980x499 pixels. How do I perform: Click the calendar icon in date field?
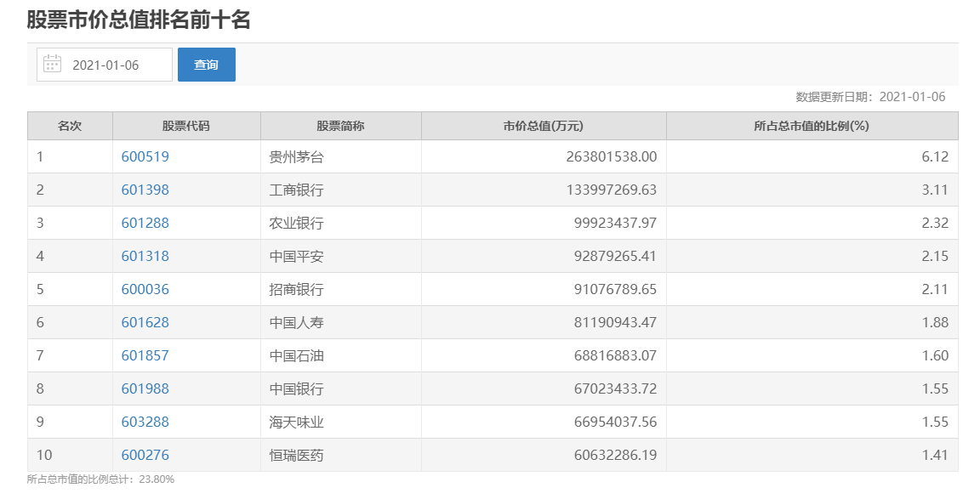tap(53, 65)
